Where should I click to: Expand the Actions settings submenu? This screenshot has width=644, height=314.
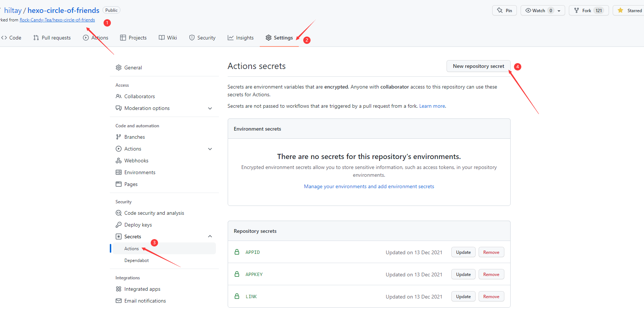[210, 149]
